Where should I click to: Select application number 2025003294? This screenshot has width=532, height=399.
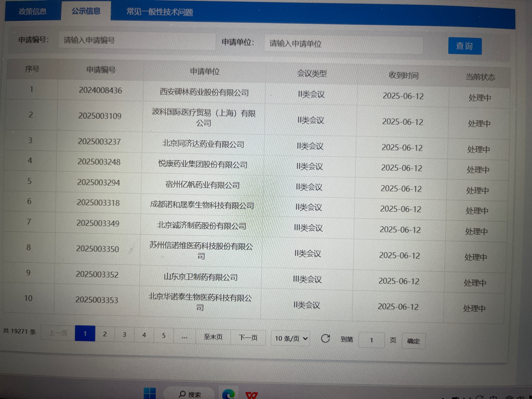[x=98, y=182]
